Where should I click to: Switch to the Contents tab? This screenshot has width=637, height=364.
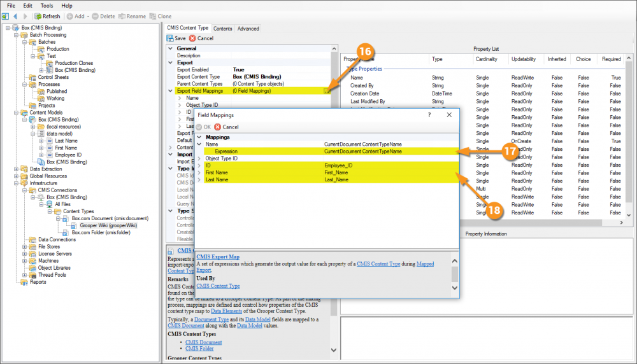click(222, 29)
